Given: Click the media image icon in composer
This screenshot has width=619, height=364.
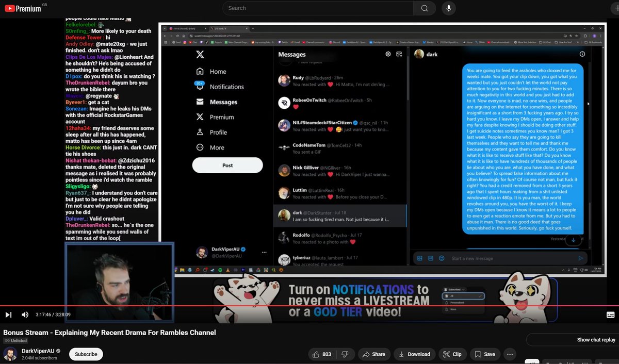Looking at the screenshot, I should pyautogui.click(x=420, y=258).
